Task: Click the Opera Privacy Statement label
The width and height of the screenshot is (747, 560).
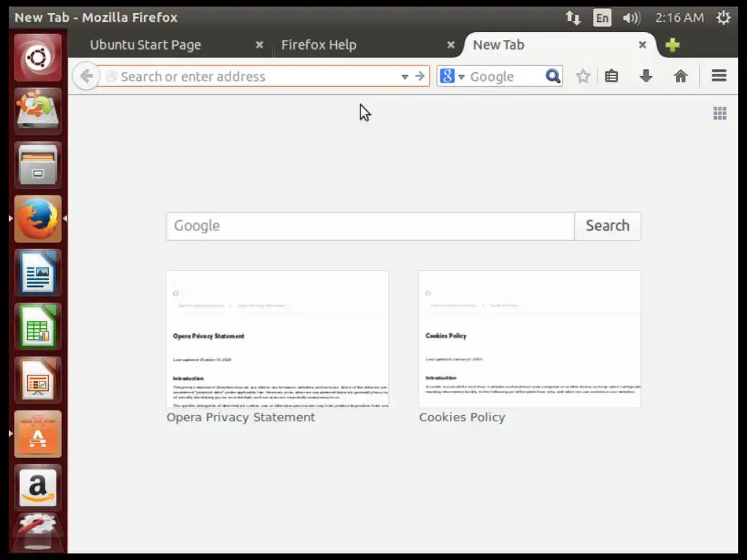Action: click(x=241, y=417)
